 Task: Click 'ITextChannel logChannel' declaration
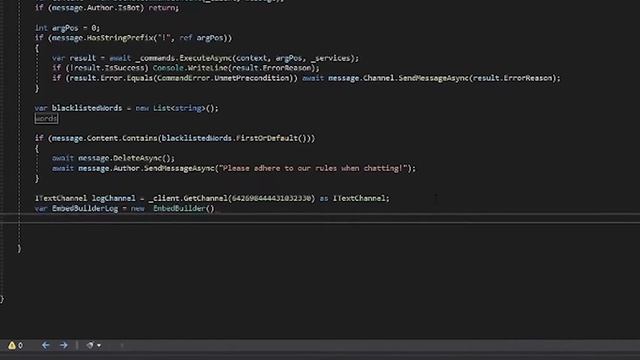click(x=85, y=198)
